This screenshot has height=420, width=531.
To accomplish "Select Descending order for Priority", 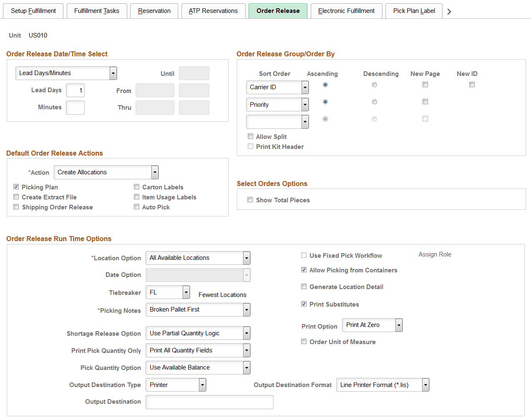I will click(374, 101).
